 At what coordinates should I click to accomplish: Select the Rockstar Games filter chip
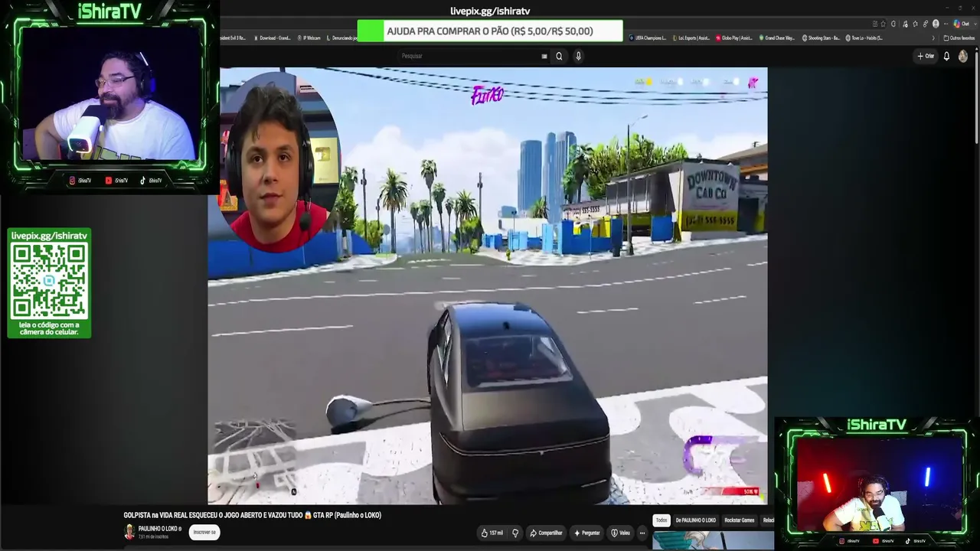point(740,520)
